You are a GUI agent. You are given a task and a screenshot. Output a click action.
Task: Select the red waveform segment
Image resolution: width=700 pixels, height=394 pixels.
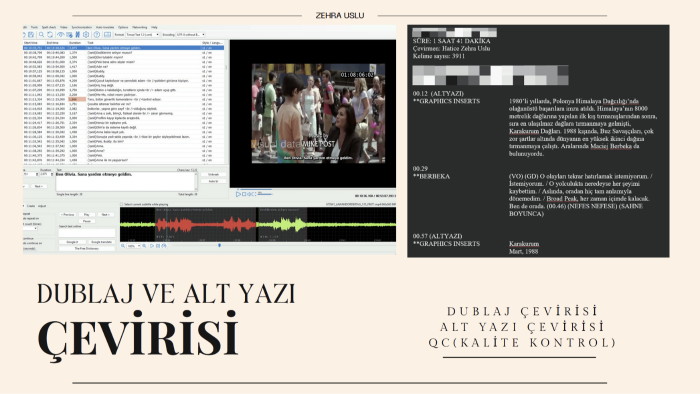coord(205,224)
